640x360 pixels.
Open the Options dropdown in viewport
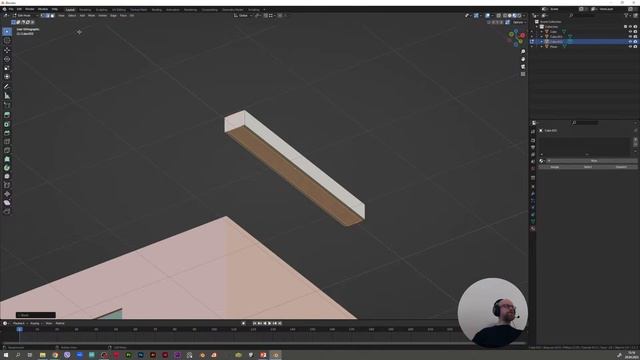pos(518,22)
